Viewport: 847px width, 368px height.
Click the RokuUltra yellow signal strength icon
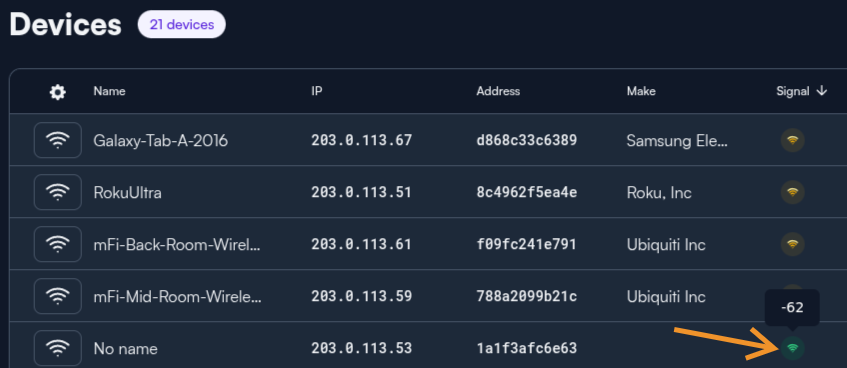click(x=792, y=192)
